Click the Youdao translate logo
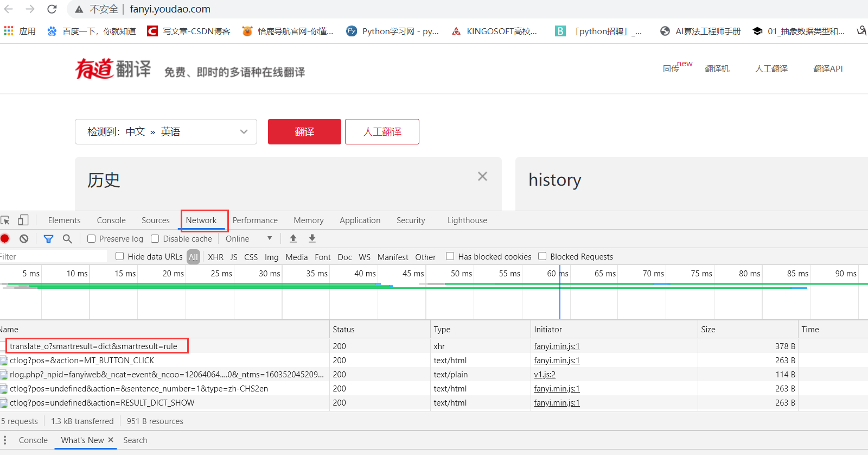 pyautogui.click(x=113, y=69)
